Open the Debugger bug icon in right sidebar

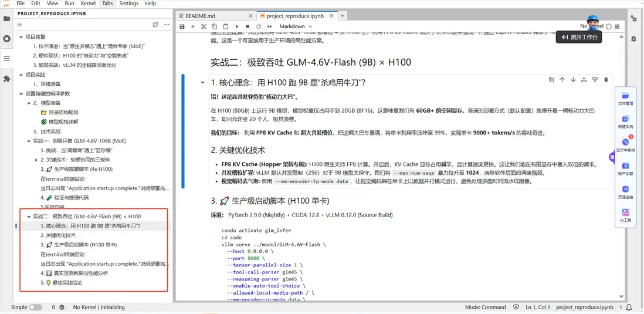tap(633, 38)
